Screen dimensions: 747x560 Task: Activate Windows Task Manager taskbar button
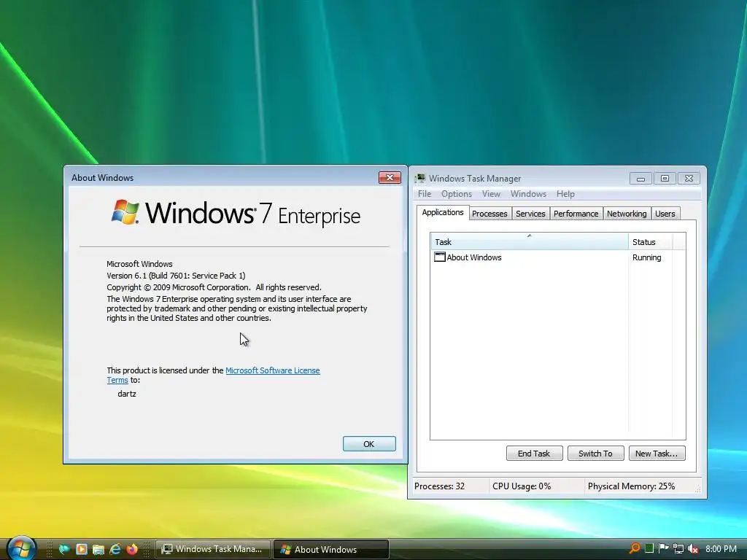pyautogui.click(x=213, y=549)
